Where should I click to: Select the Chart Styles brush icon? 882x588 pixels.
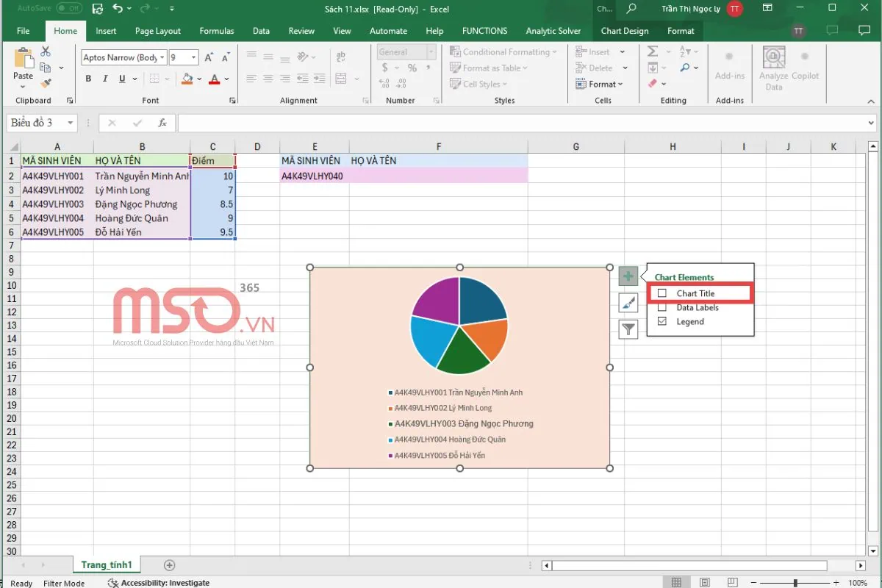tap(628, 302)
